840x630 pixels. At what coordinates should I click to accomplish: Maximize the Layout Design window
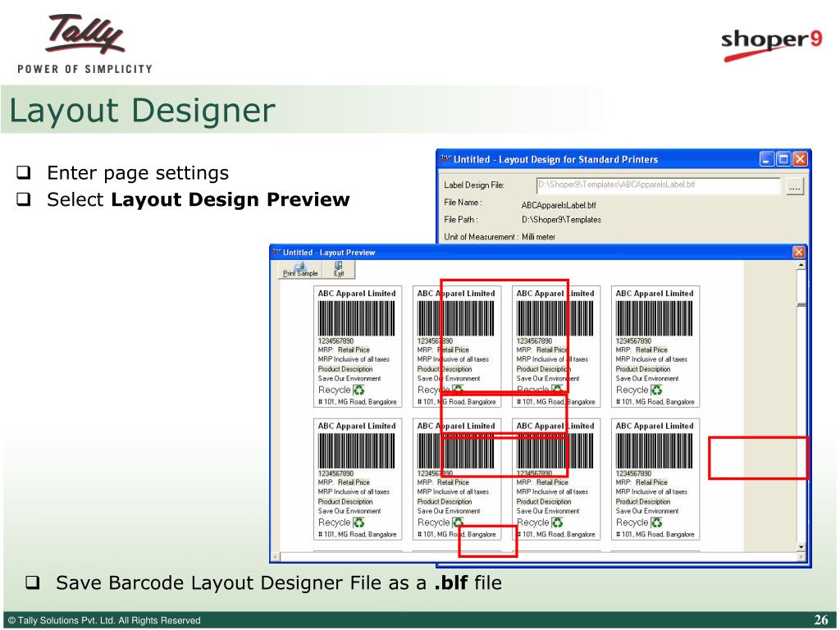[x=783, y=159]
